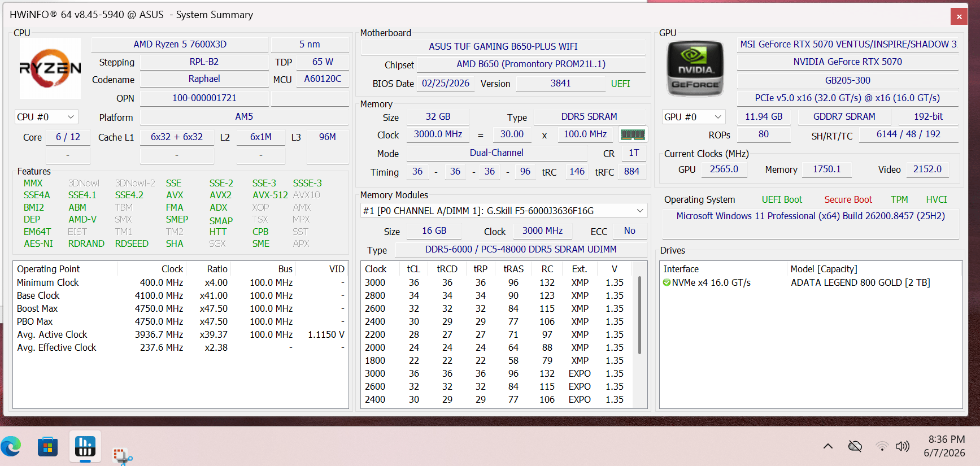
Task: Click the 884 tRFC value
Action: 631,172
